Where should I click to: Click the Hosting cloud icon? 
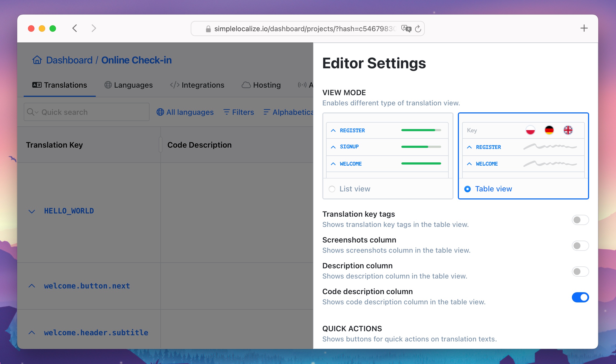click(246, 85)
